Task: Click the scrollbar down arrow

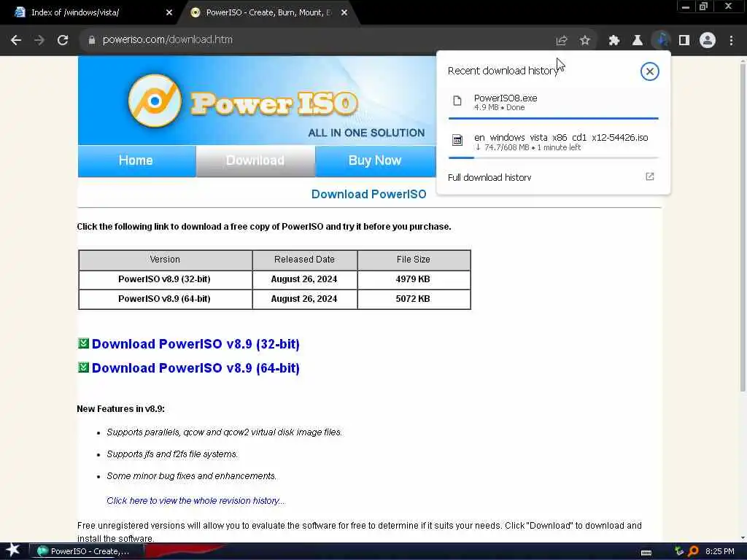Action: click(x=743, y=538)
